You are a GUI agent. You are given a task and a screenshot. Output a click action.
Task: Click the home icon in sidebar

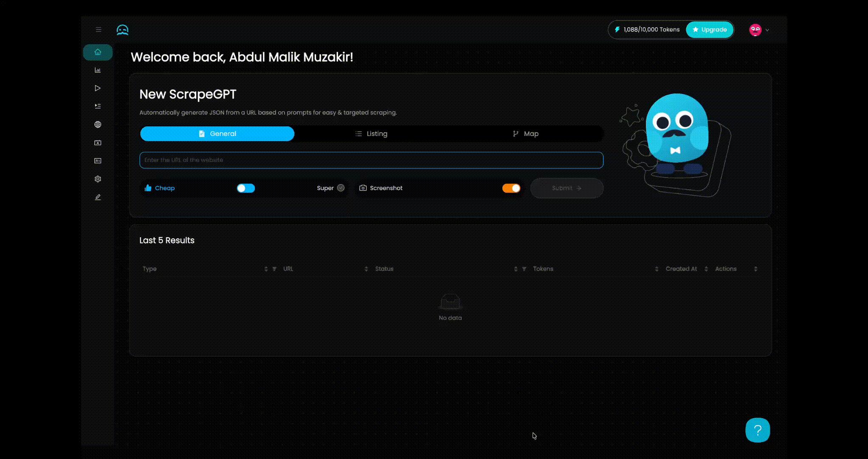(98, 52)
